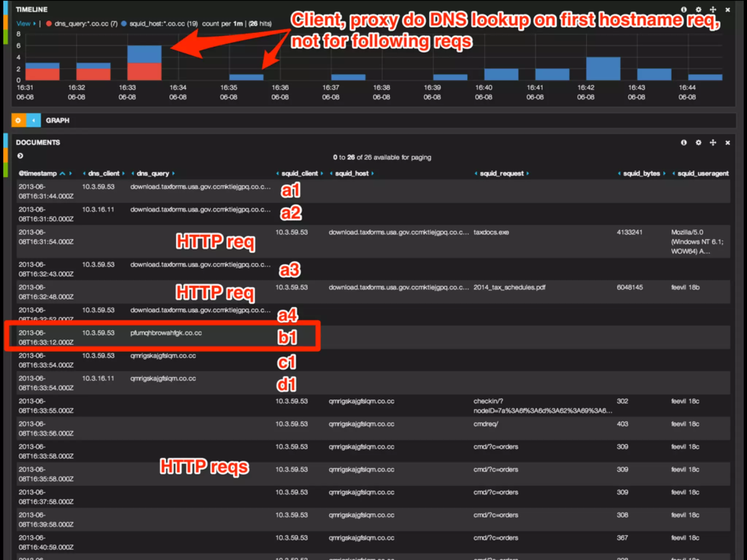Click the Documents panel info icon

684,143
